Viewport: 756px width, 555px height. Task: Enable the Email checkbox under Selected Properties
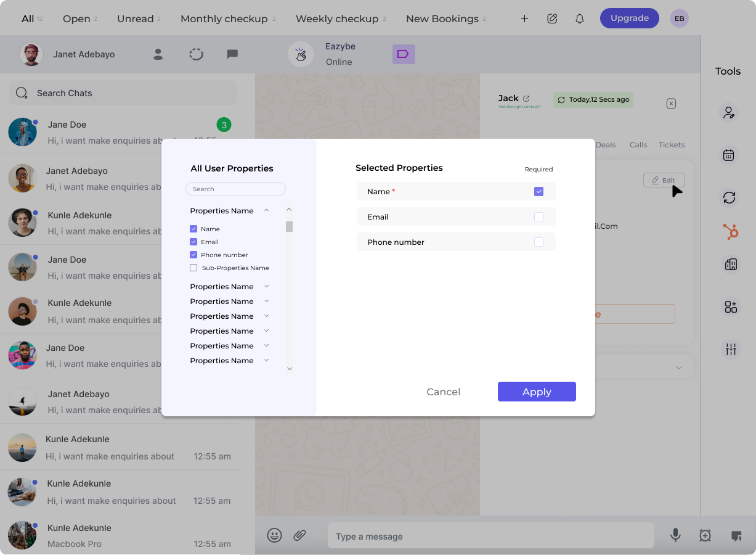[x=539, y=216]
